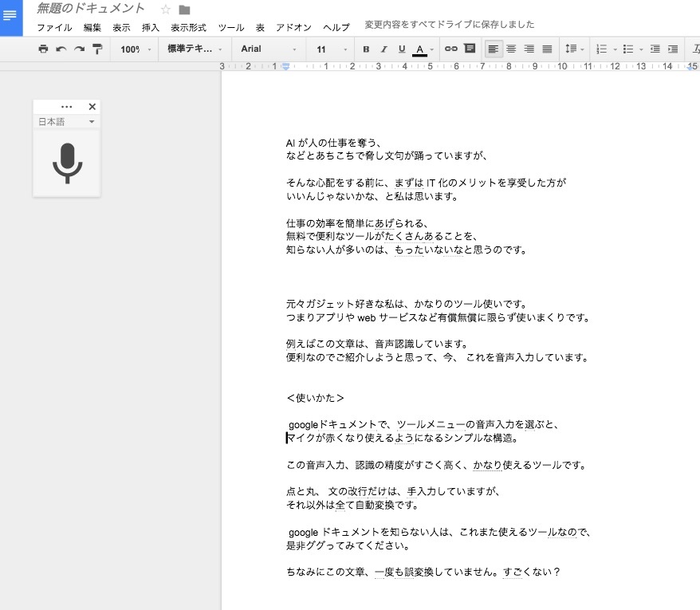Apply numbered list
This screenshot has height=610, width=700.
tap(602, 49)
